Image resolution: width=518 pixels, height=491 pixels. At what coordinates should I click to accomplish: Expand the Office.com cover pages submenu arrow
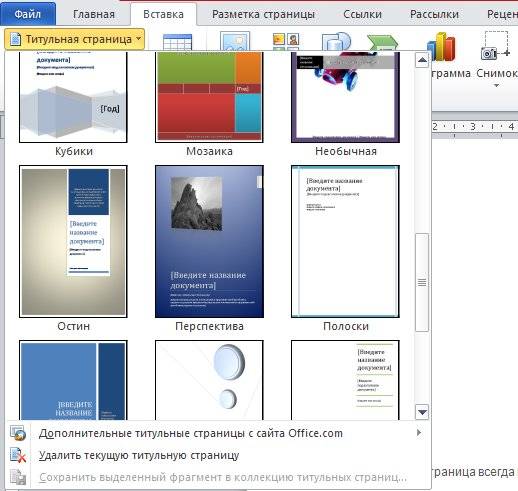419,433
